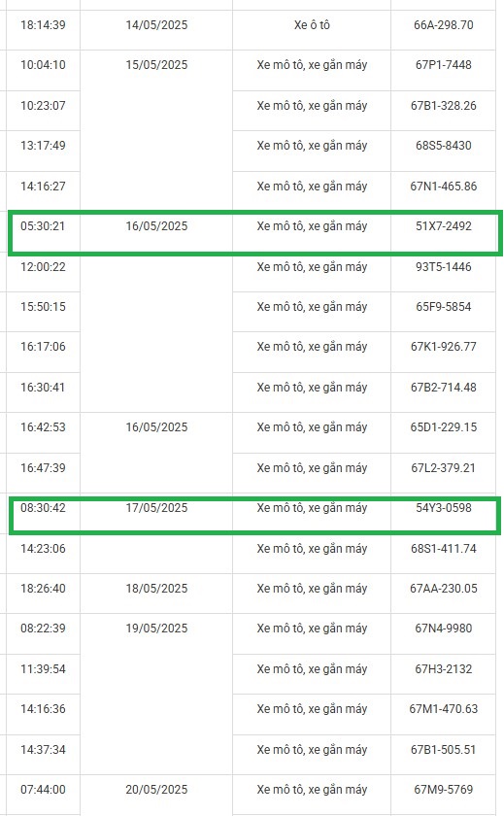Viewport: 504px width, 816px height.
Task: Click the date cell 20/05/2025
Action: 156,795
